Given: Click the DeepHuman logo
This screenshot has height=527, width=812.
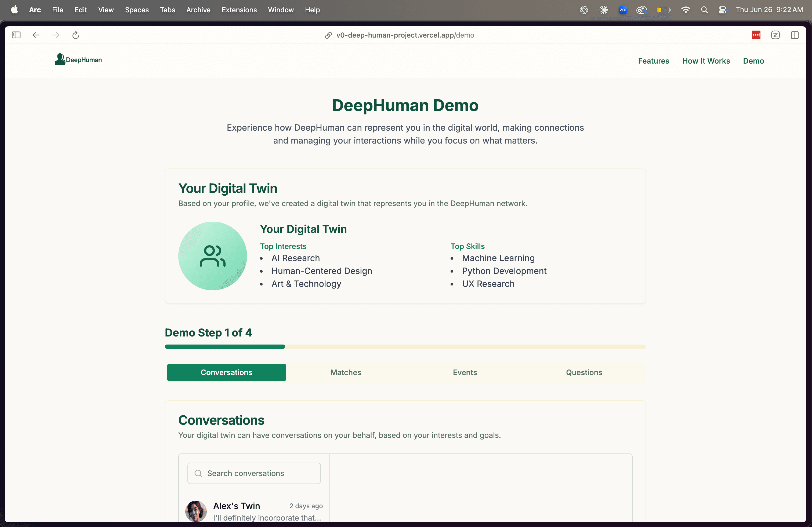Looking at the screenshot, I should pyautogui.click(x=78, y=60).
